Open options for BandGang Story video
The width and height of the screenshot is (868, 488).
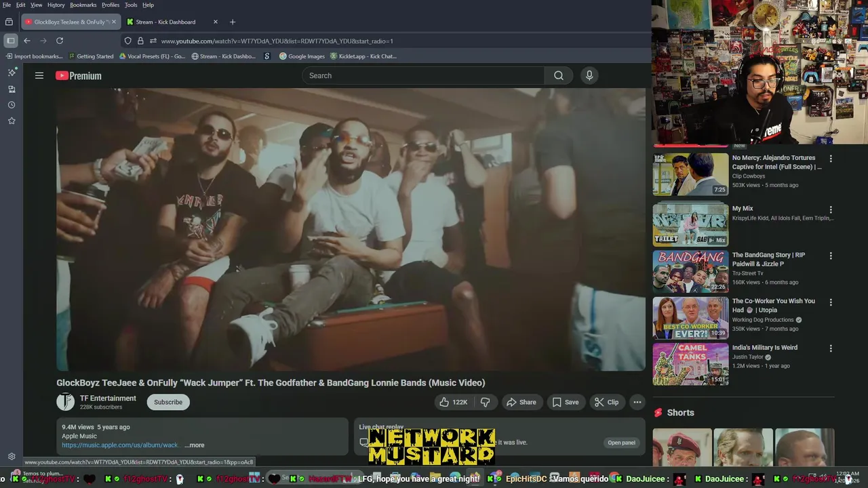(x=831, y=256)
